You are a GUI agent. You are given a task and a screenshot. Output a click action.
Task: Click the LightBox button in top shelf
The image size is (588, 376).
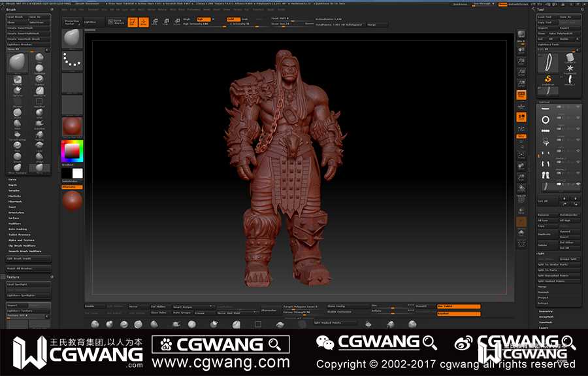click(95, 22)
